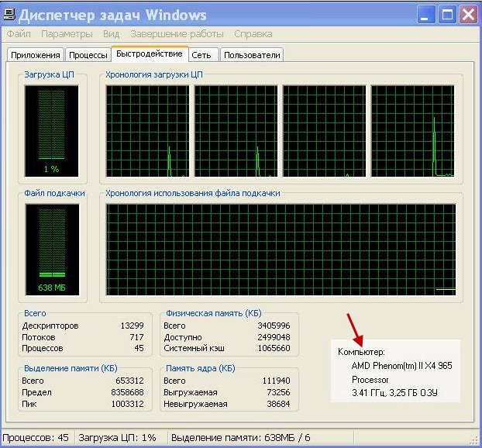This screenshot has height=448, width=482.
Task: Open the Файл menu
Action: point(19,34)
